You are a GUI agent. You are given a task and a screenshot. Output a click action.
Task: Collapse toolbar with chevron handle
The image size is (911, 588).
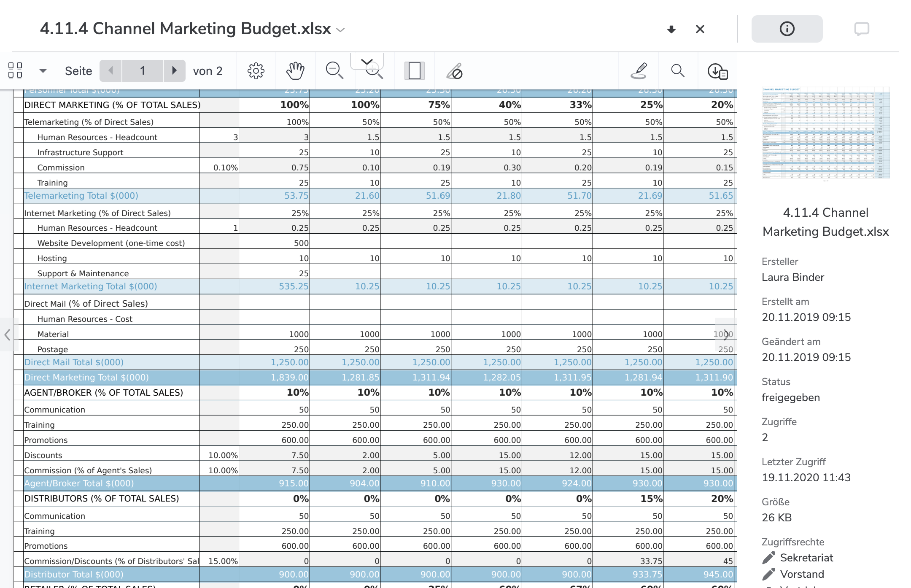[x=367, y=62]
